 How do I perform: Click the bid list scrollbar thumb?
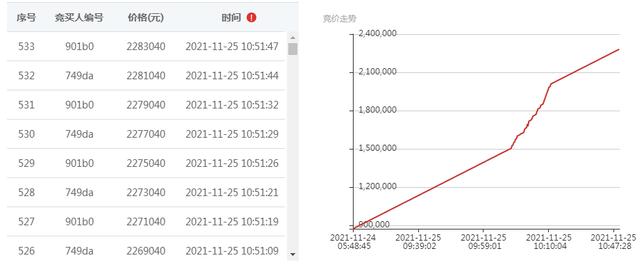292,49
